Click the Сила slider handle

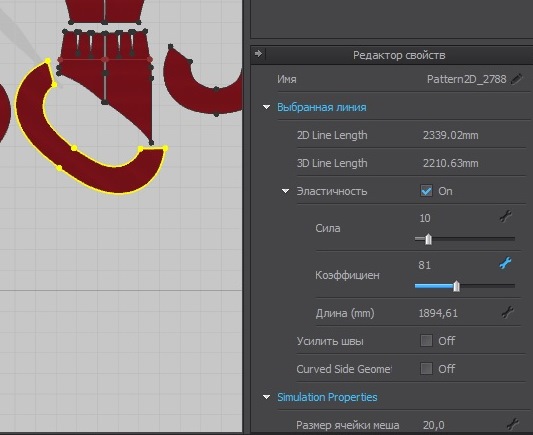tap(428, 239)
